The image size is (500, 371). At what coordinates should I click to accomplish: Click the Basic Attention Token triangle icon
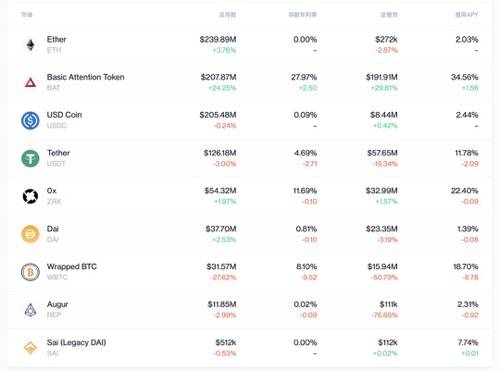tap(30, 82)
